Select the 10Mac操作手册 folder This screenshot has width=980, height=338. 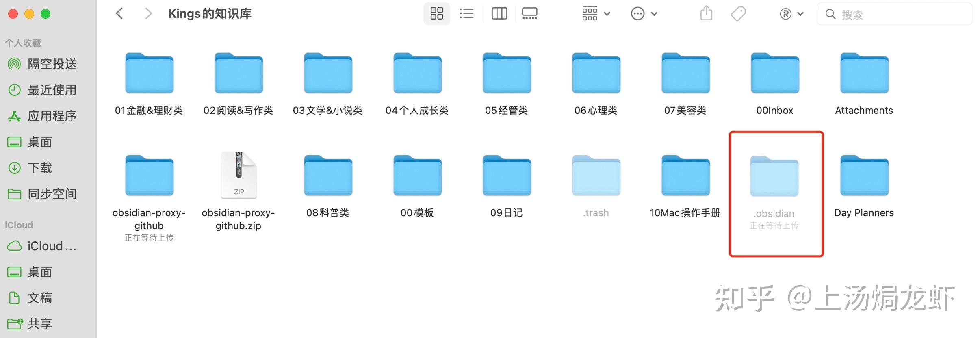tap(685, 176)
